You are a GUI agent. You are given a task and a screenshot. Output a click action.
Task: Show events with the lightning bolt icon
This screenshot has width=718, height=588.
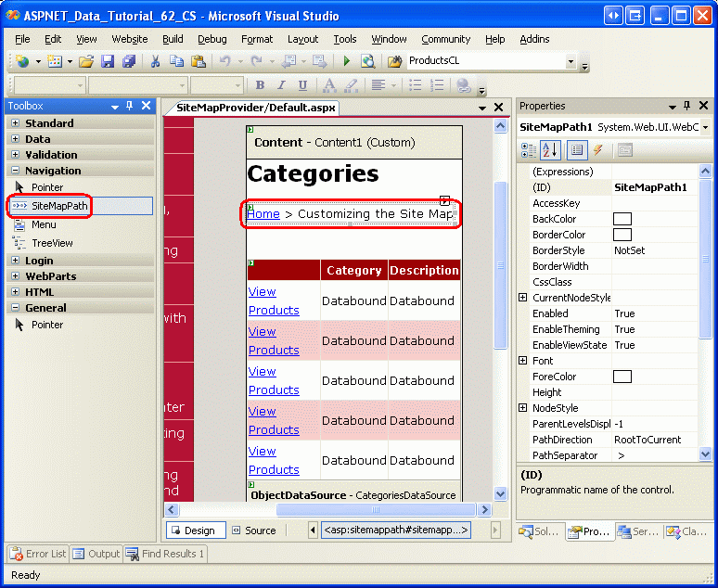click(x=598, y=150)
